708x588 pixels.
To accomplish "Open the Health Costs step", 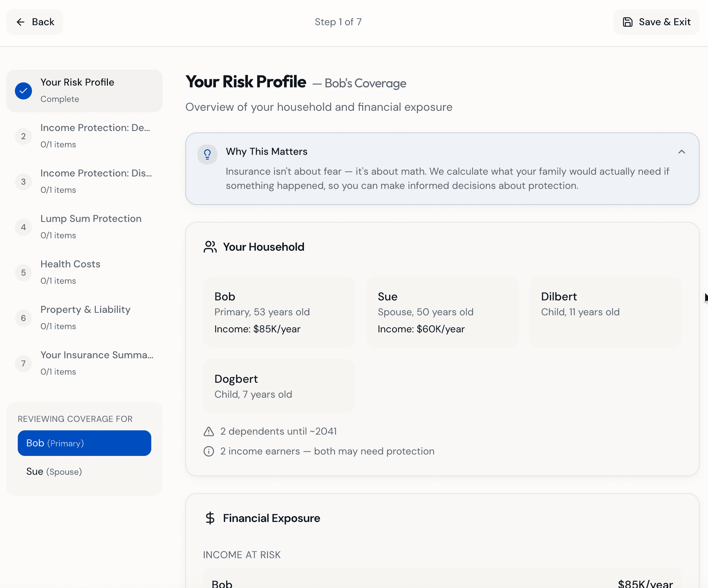I will coord(85,272).
